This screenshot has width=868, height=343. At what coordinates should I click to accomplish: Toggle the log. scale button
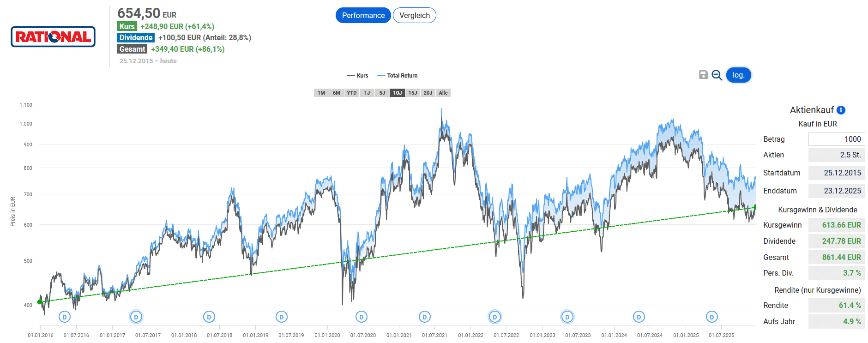pos(738,75)
